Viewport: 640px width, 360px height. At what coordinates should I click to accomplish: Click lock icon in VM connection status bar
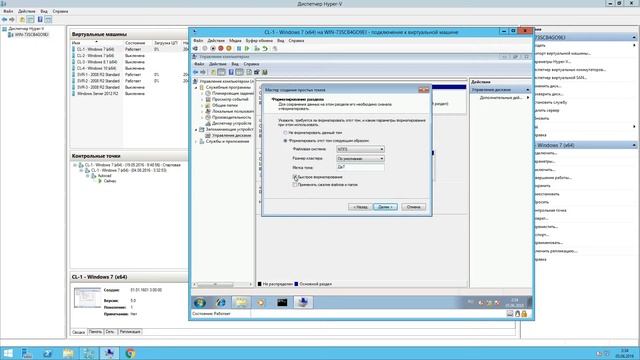(524, 313)
